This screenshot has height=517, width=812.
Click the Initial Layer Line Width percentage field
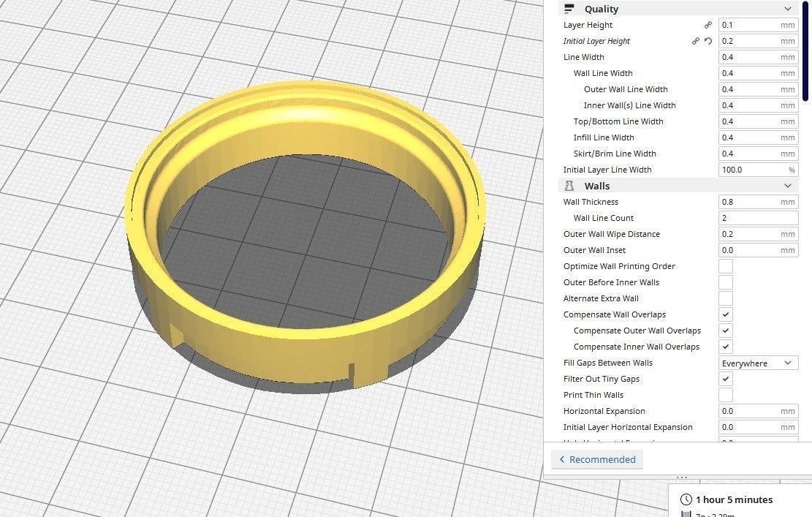758,170
